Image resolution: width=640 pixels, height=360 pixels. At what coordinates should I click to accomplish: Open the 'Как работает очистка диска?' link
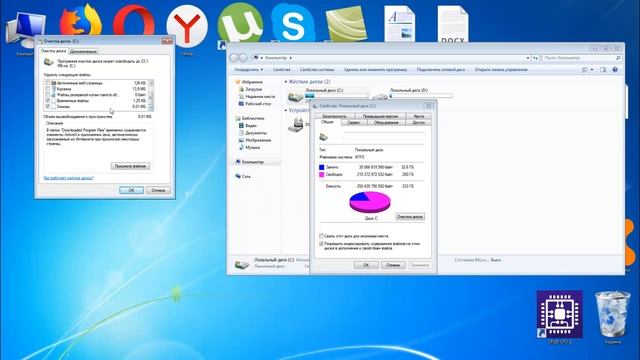point(69,178)
